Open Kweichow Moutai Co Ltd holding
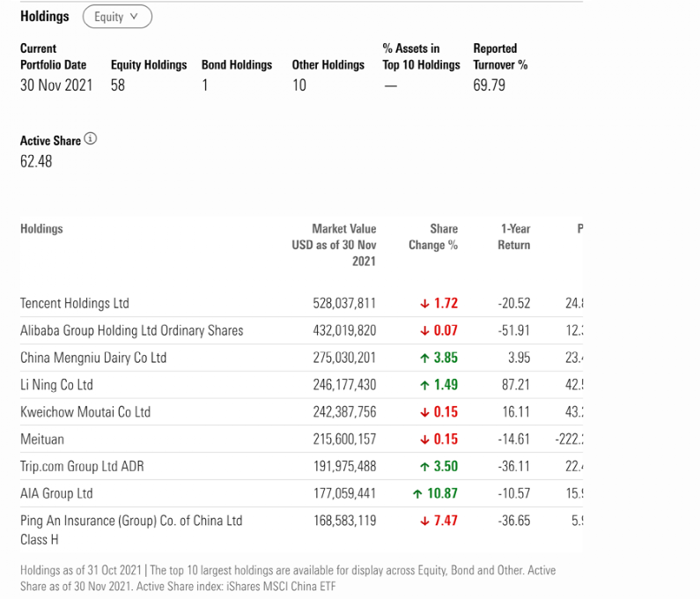This screenshot has height=599, width=700. tap(85, 412)
